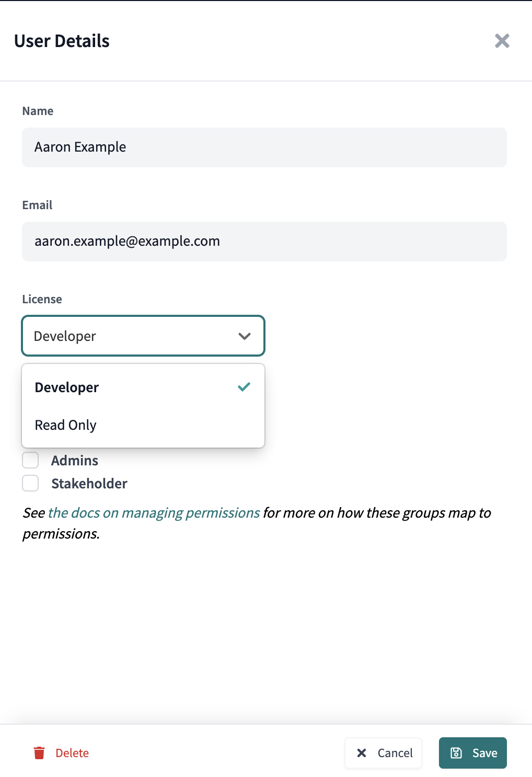
Task: Open the License dropdown
Action: tap(143, 336)
